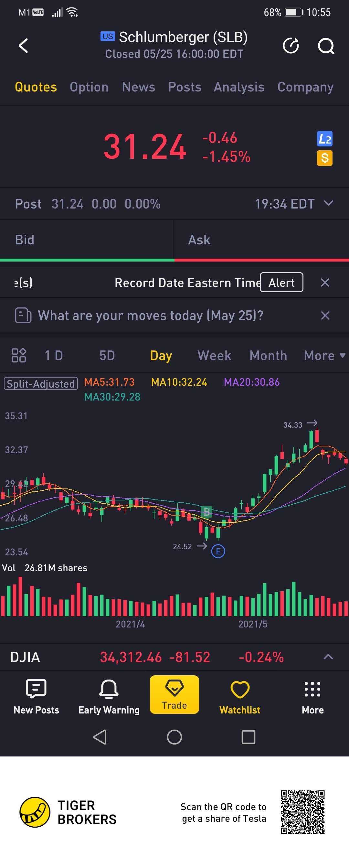
Task: Tap the refresh quote icon
Action: pos(291,46)
